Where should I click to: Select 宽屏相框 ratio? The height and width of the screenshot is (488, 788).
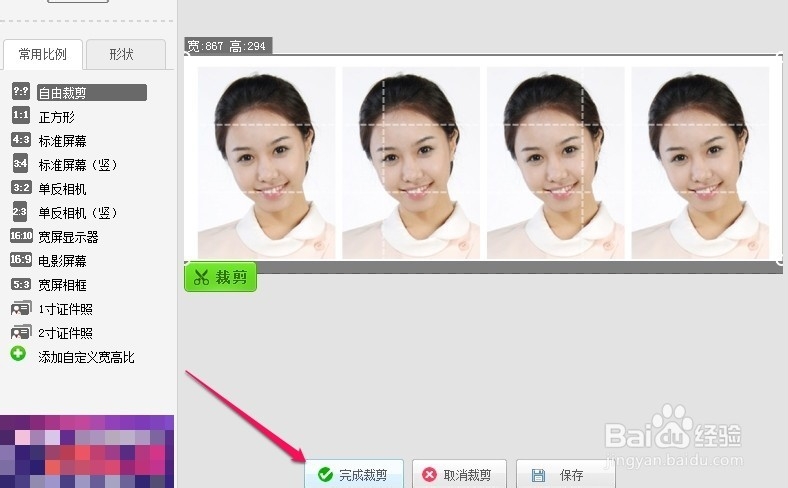tap(62, 285)
